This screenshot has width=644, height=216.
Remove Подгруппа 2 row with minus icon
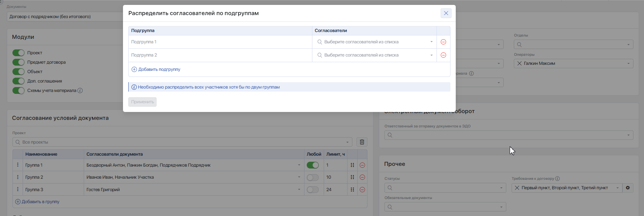(x=443, y=55)
